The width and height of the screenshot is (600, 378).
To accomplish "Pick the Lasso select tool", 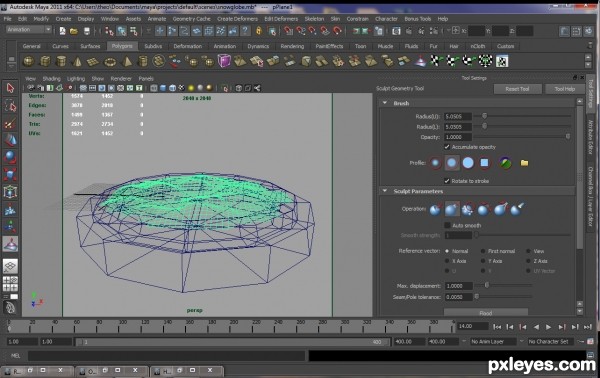I will [x=10, y=106].
